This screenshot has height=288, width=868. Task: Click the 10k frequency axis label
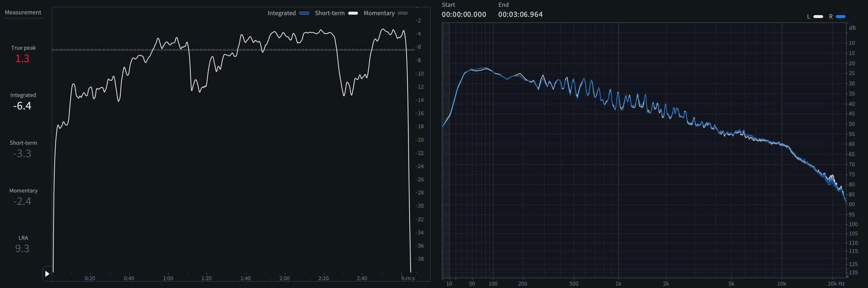point(782,284)
